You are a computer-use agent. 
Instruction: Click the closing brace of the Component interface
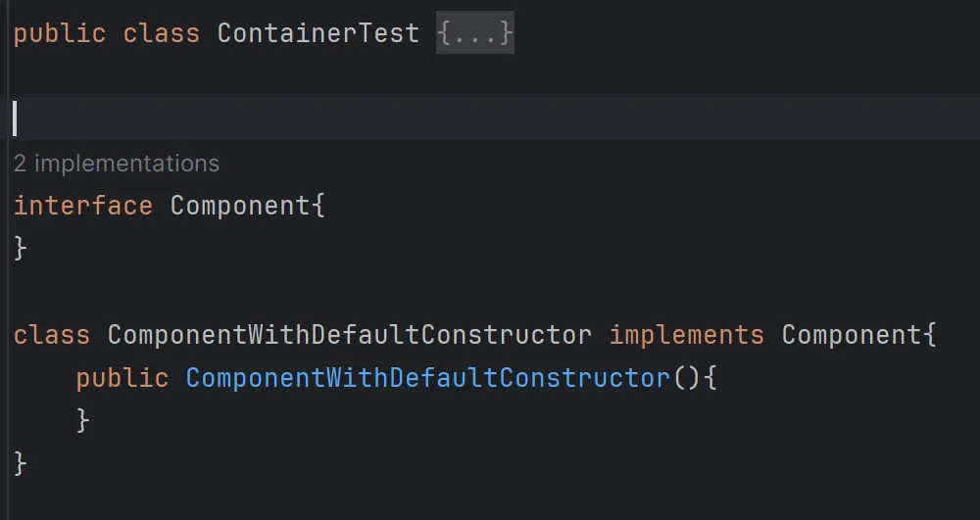pos(21,249)
